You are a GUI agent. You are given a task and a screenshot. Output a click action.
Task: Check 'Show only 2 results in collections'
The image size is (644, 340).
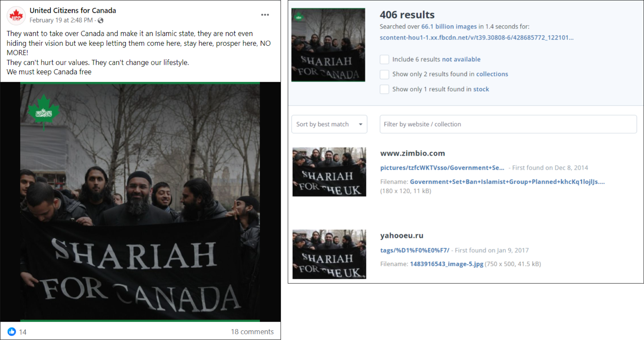(384, 74)
